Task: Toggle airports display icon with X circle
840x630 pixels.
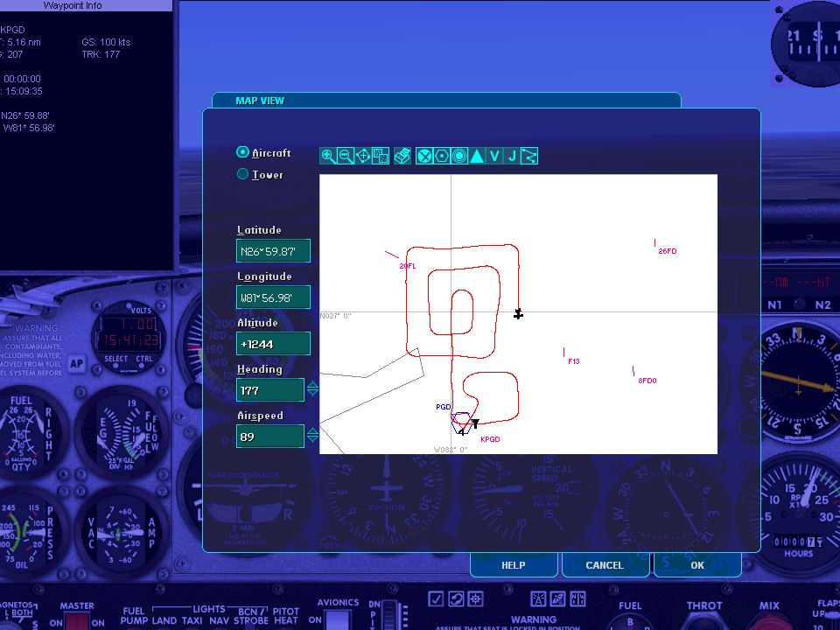Action: tap(424, 156)
